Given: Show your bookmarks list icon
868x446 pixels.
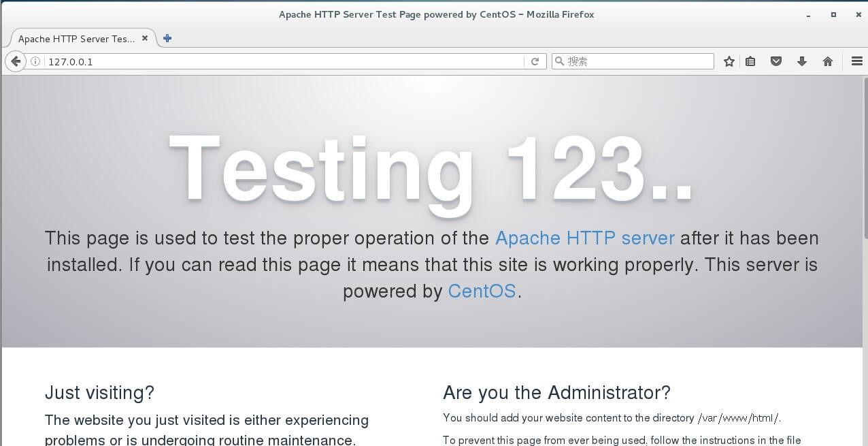Looking at the screenshot, I should (x=750, y=61).
